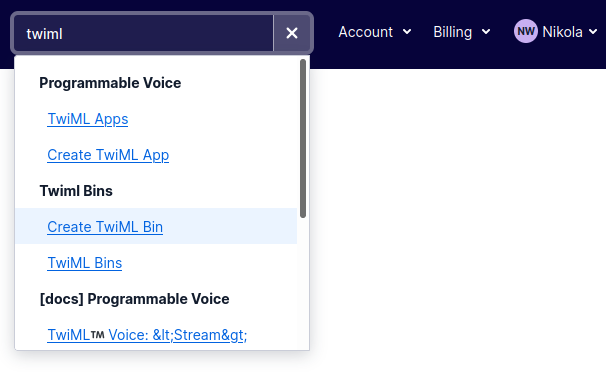
Task: Select the [docs] Programmable Voice heading
Action: click(x=134, y=299)
